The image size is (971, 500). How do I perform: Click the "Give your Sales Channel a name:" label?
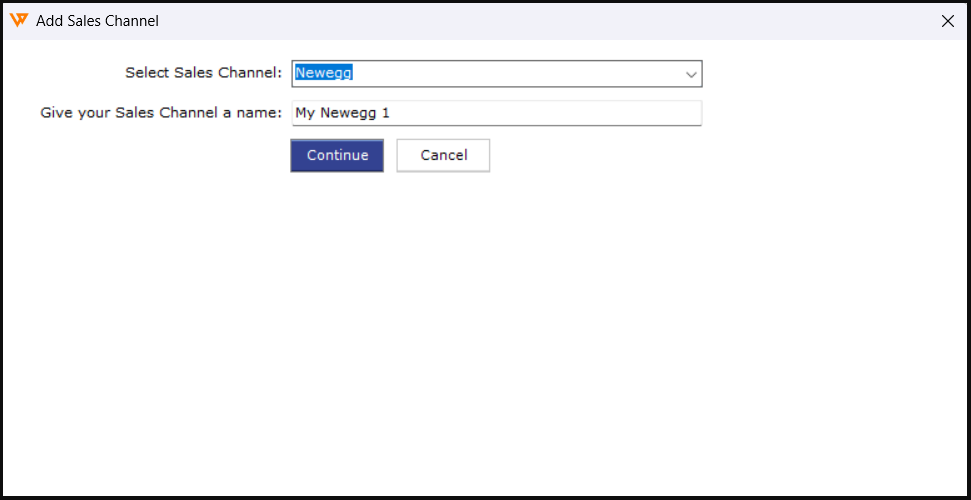(x=161, y=113)
